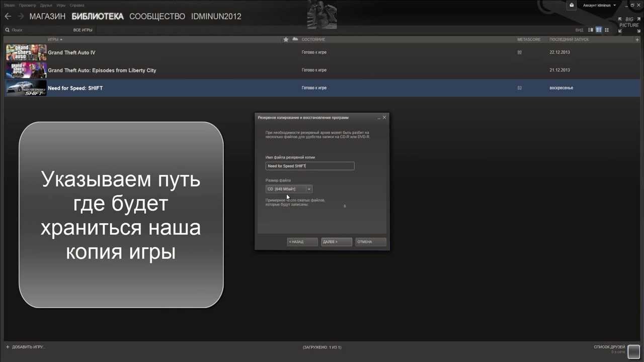Open СПИСОК ДРУЗЕЙ
644x362 pixels.
(x=609, y=347)
